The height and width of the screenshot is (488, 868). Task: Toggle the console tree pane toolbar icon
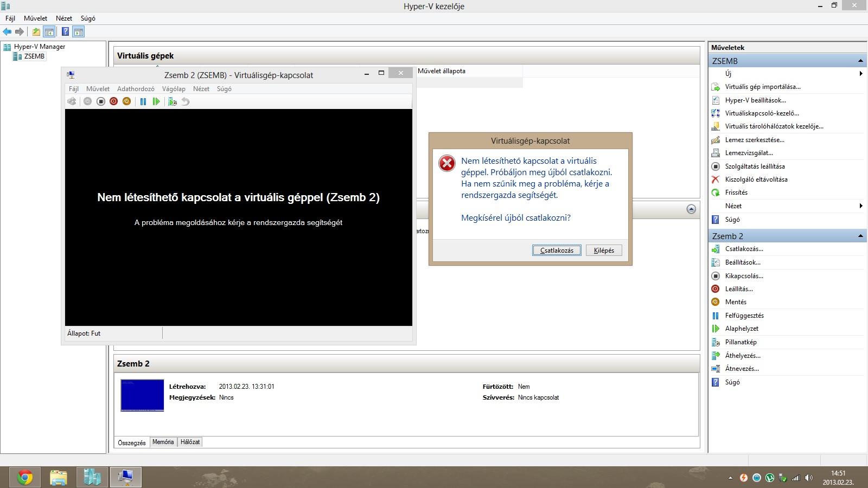pos(49,31)
